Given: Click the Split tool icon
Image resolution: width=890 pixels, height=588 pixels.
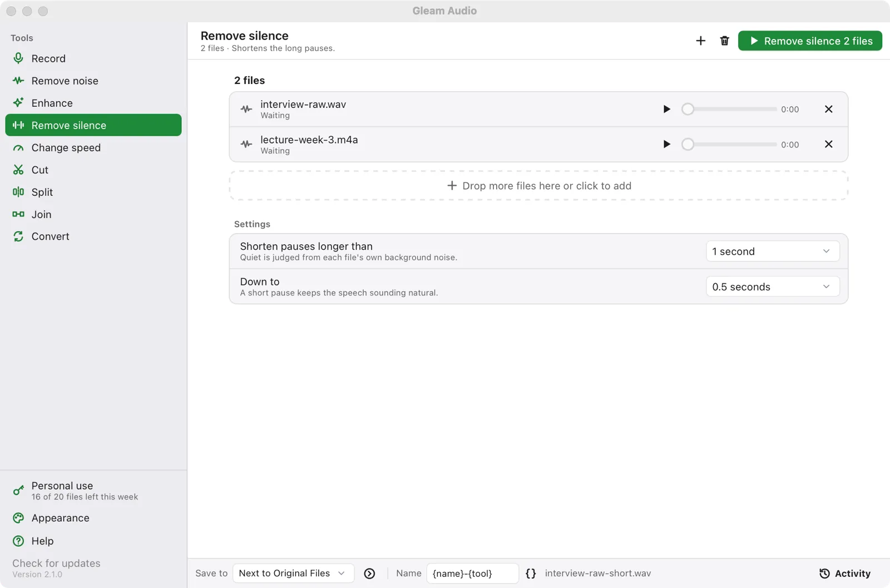Looking at the screenshot, I should pyautogui.click(x=18, y=192).
